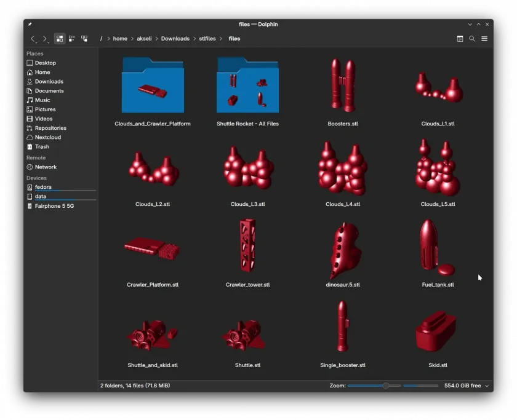
Task: Go forward in folder history
Action: pos(45,39)
